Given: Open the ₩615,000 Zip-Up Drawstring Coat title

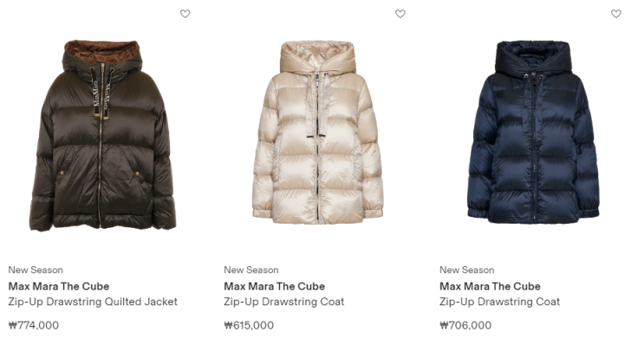Looking at the screenshot, I should pos(283,302).
